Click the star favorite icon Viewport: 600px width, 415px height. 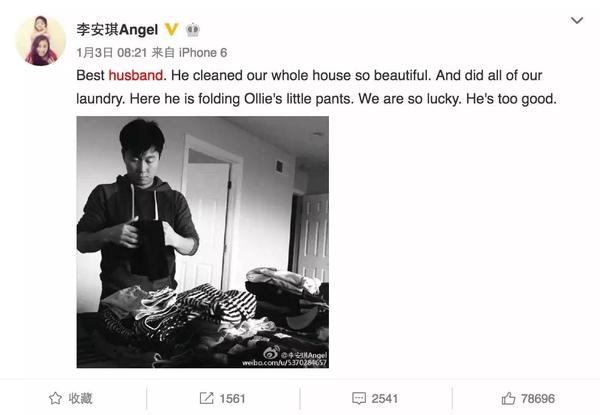55,398
